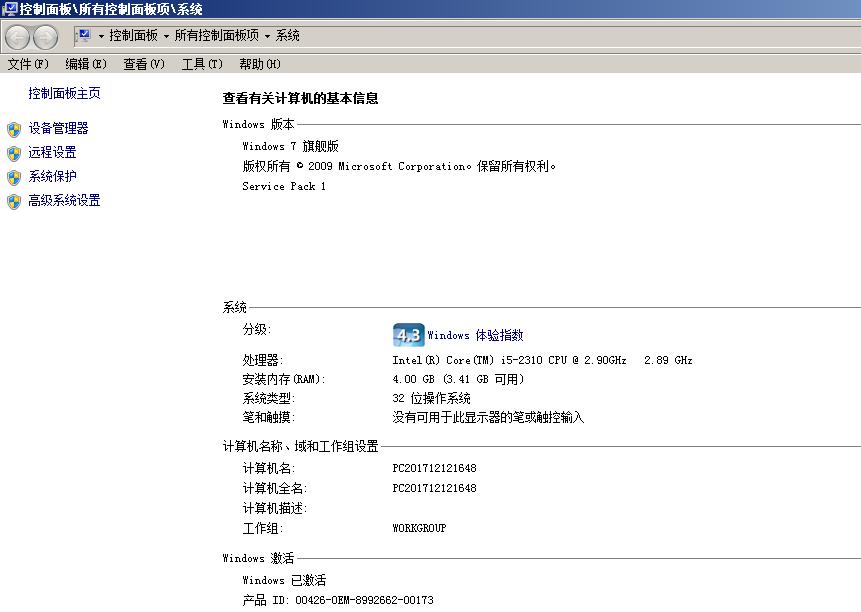Click the shield icon beside 高级系统设置
861x612 pixels.
pos(13,200)
